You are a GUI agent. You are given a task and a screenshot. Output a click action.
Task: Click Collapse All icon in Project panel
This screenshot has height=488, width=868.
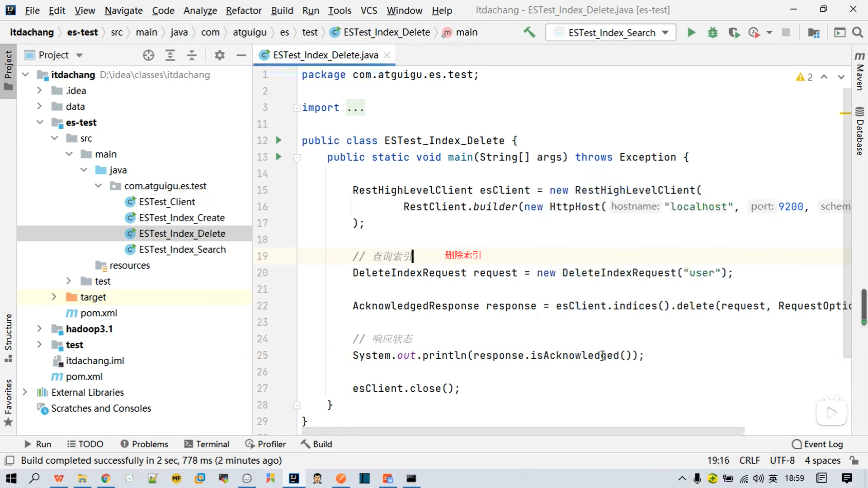point(192,55)
